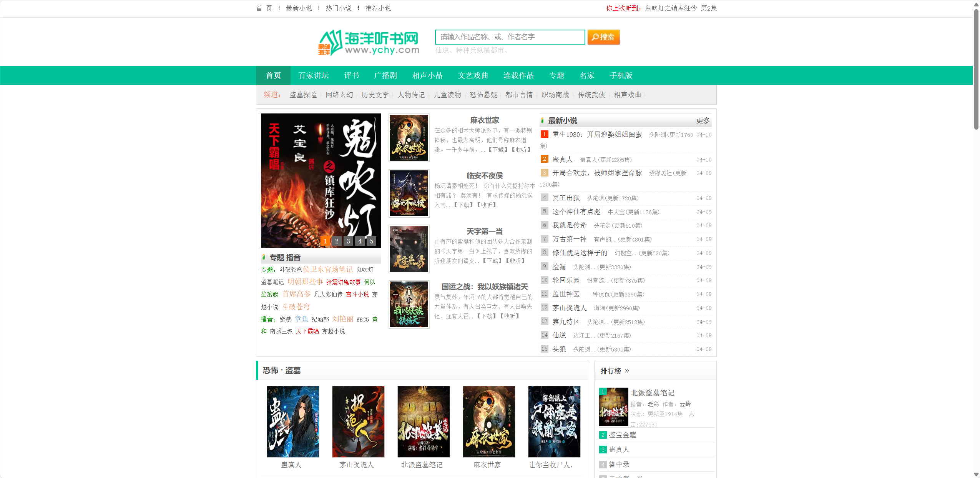
Task: Click the 北派盗墓笔记 ranking cover image
Action: coord(613,407)
